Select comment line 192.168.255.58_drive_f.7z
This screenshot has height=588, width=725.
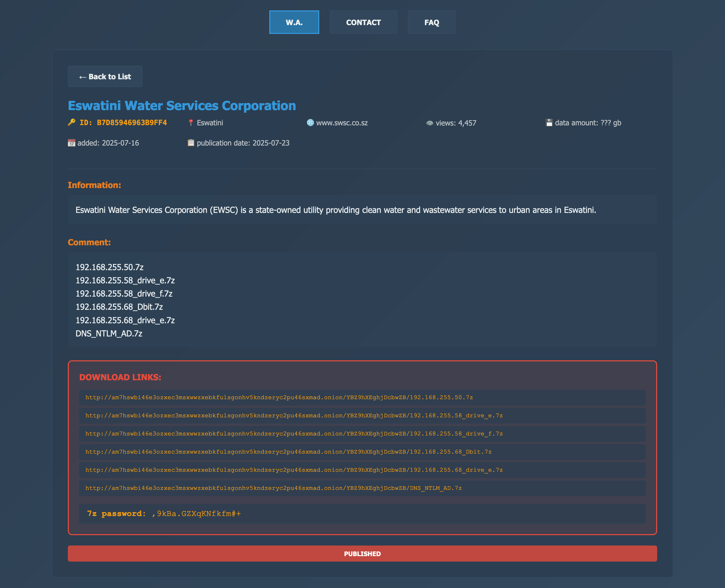124,294
